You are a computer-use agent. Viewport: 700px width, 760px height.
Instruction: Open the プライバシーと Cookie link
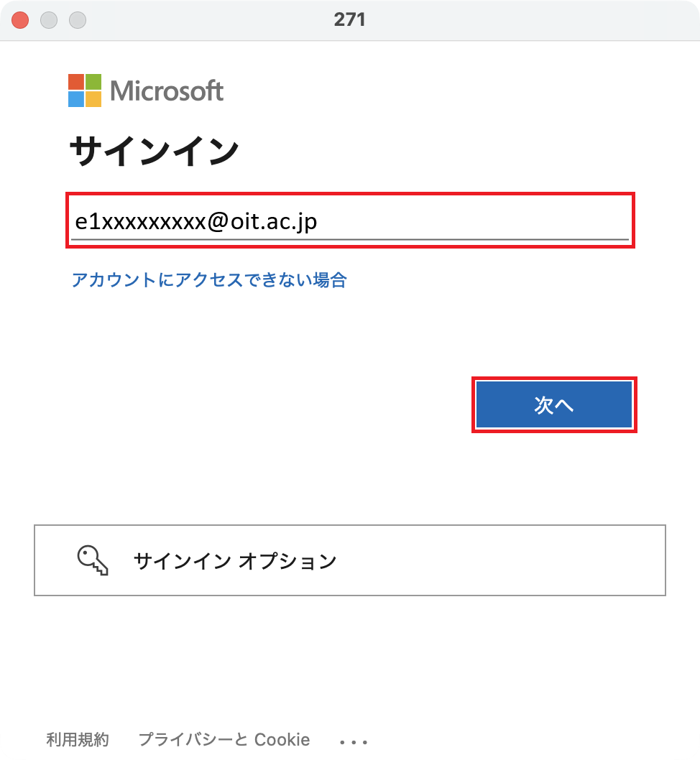coord(224,739)
